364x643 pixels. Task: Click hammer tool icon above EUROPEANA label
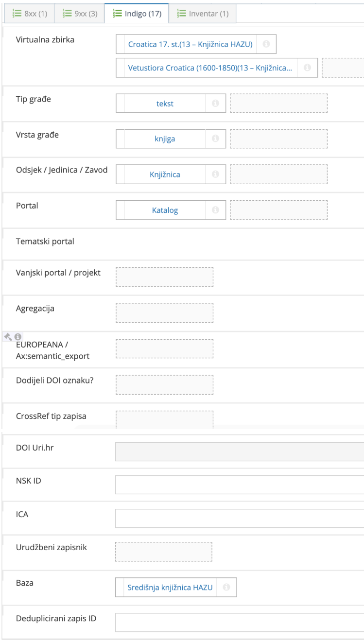(8, 336)
